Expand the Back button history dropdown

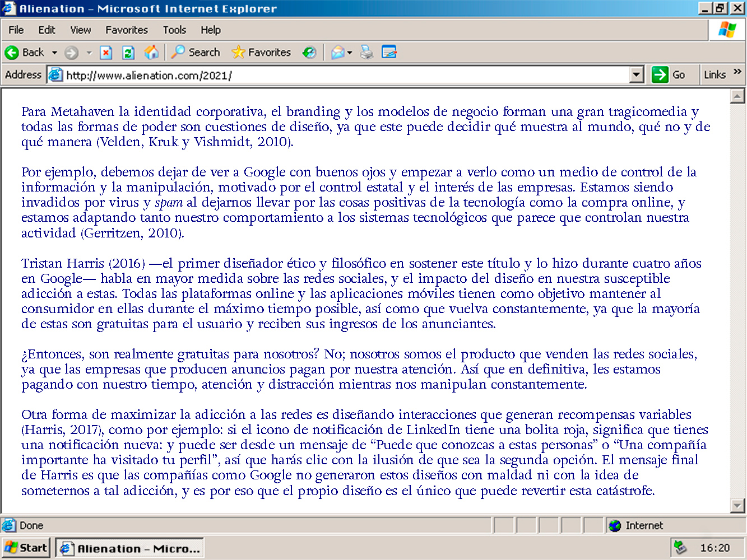coord(54,53)
